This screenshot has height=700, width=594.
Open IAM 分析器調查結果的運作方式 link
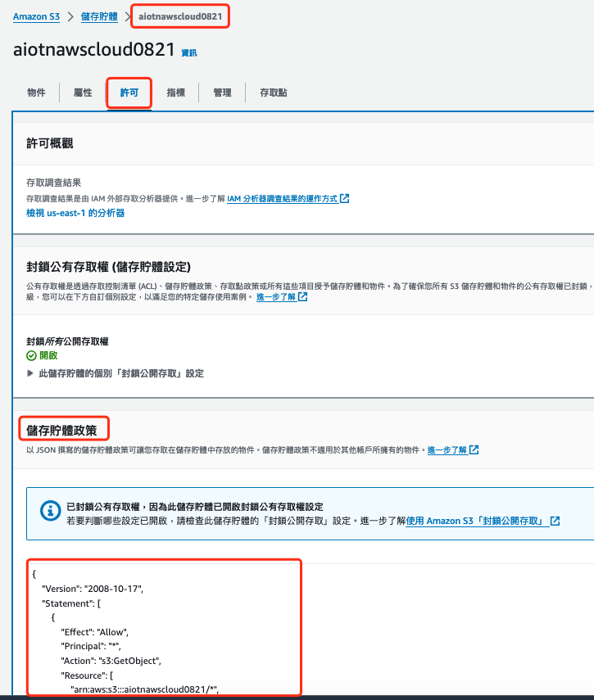(283, 199)
